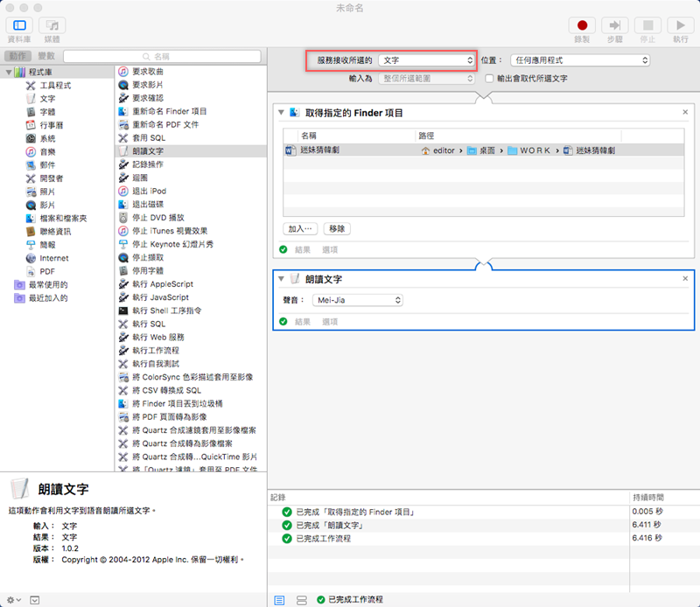This screenshot has width=700, height=607.
Task: Choose the 執行 AppleScript action
Action: click(162, 284)
